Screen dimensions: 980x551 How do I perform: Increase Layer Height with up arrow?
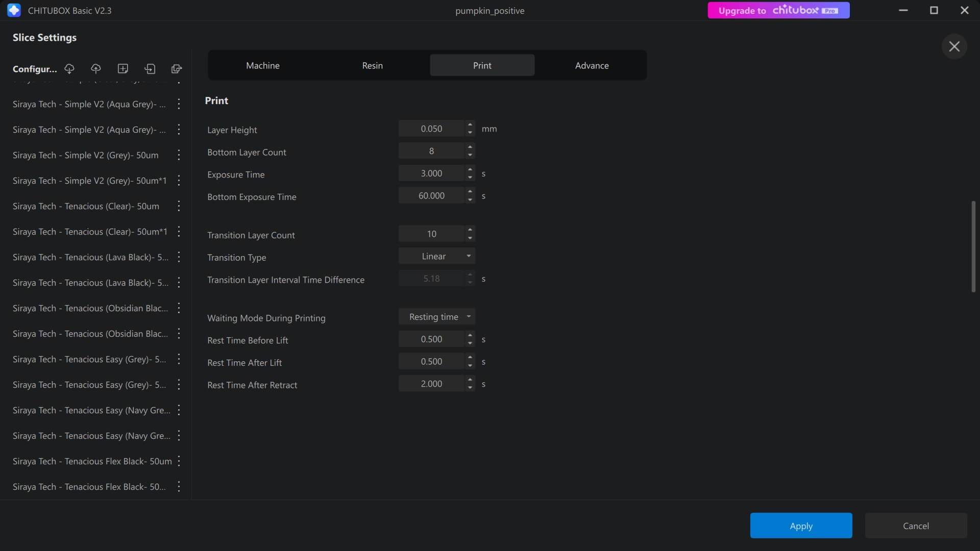point(470,124)
